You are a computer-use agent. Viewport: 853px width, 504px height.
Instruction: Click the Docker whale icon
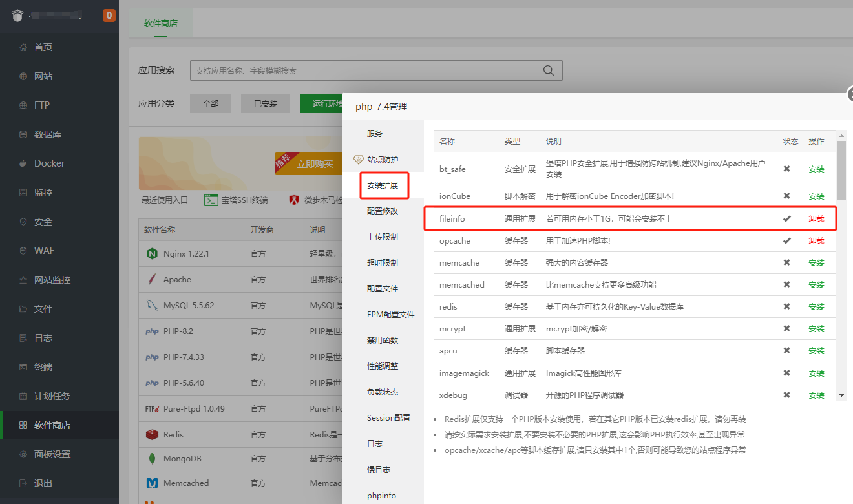coord(23,163)
